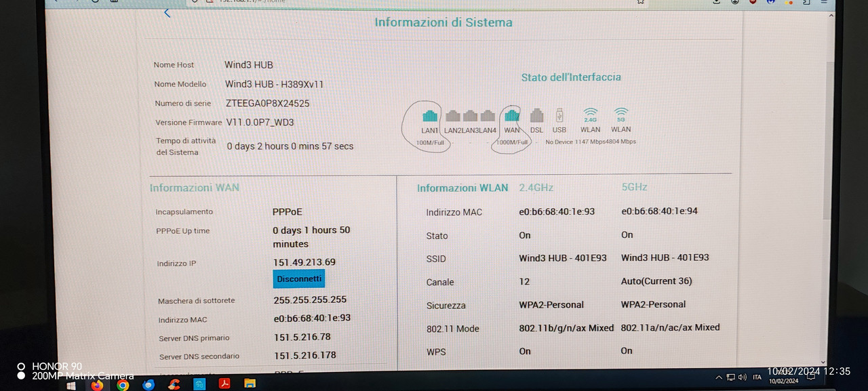Open the taskbar clock showing 10/02/2024

point(784,377)
